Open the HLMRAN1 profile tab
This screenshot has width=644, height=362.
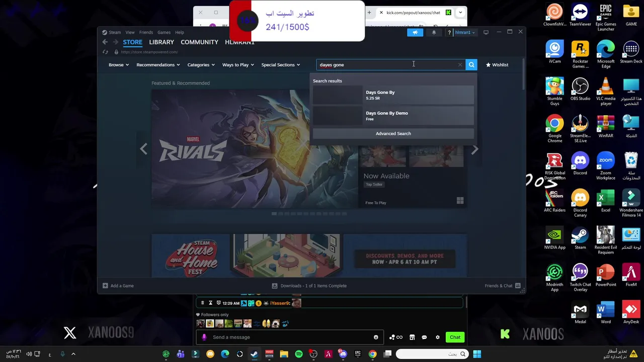click(239, 42)
